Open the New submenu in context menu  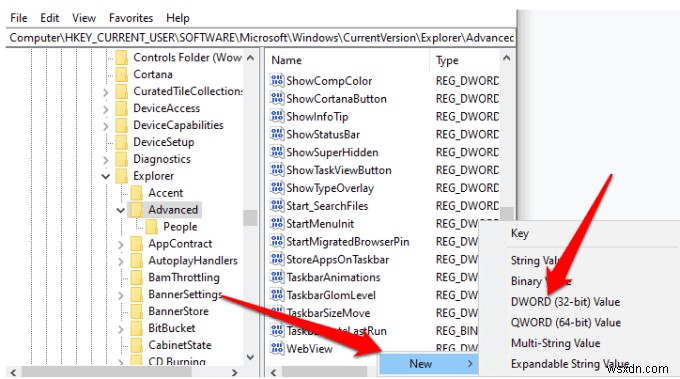(x=429, y=363)
